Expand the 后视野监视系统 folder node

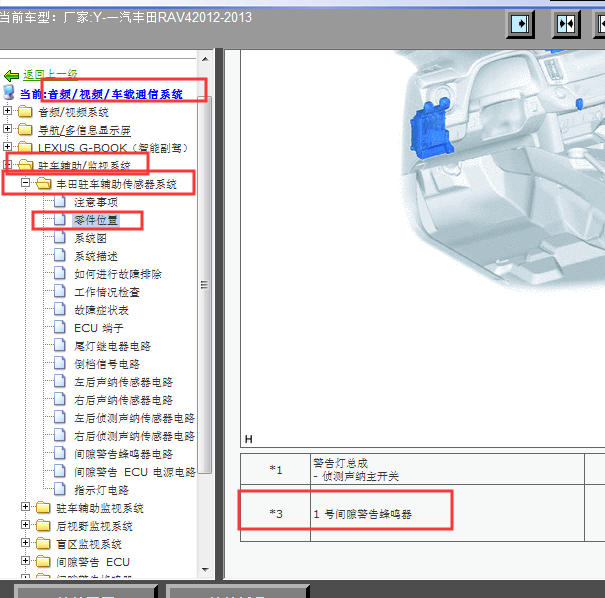click(25, 525)
